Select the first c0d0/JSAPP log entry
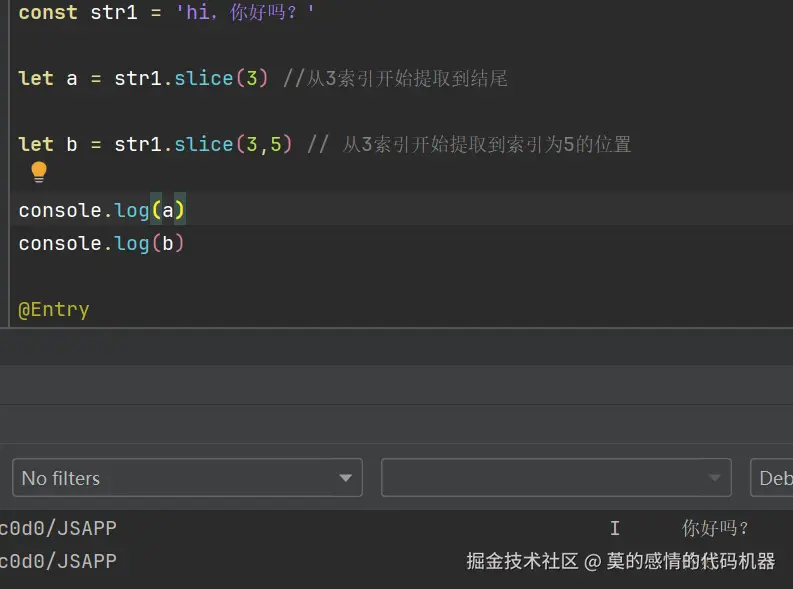This screenshot has width=793, height=589. coord(58,528)
